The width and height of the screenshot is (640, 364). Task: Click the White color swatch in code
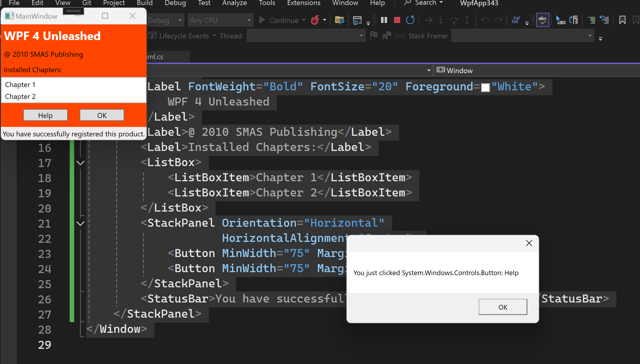coord(485,87)
